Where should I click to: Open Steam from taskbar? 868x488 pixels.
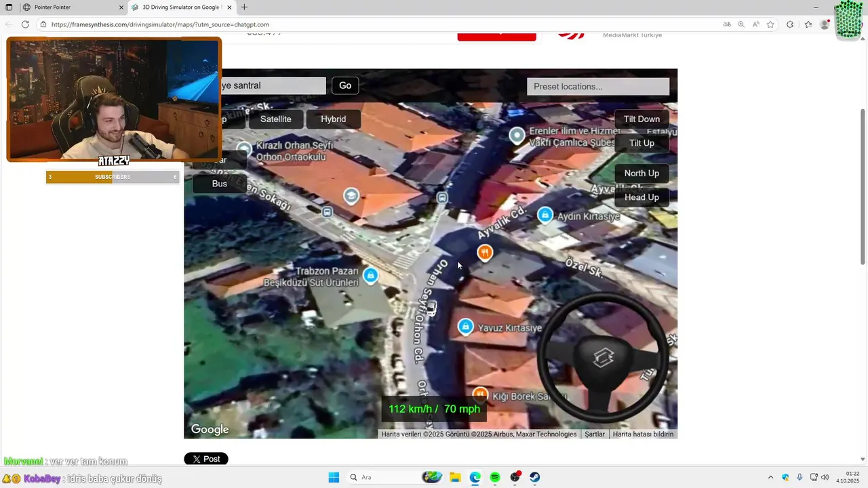click(535, 477)
